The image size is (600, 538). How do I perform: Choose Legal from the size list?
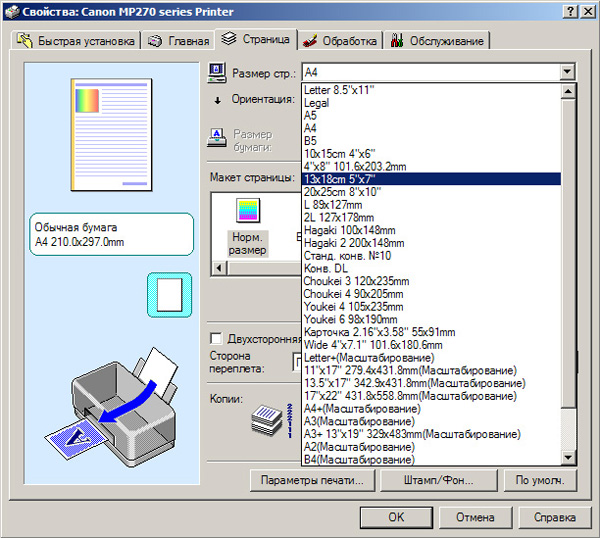point(432,103)
